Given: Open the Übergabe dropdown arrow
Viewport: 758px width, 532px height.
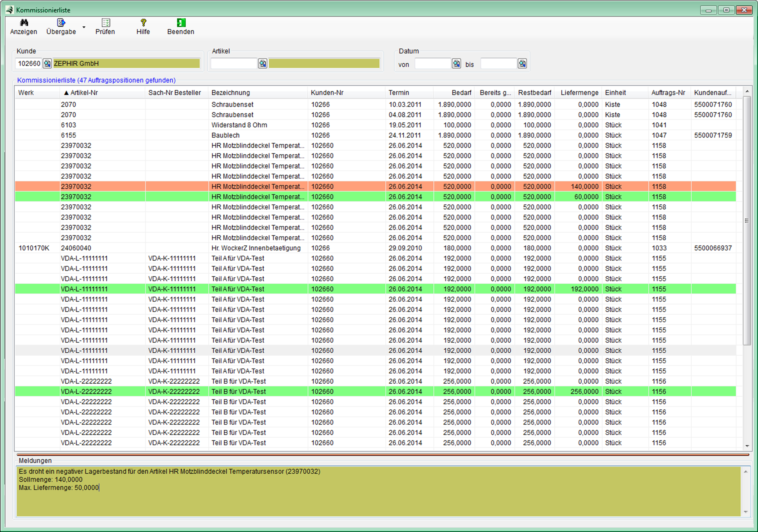Looking at the screenshot, I should (x=84, y=27).
